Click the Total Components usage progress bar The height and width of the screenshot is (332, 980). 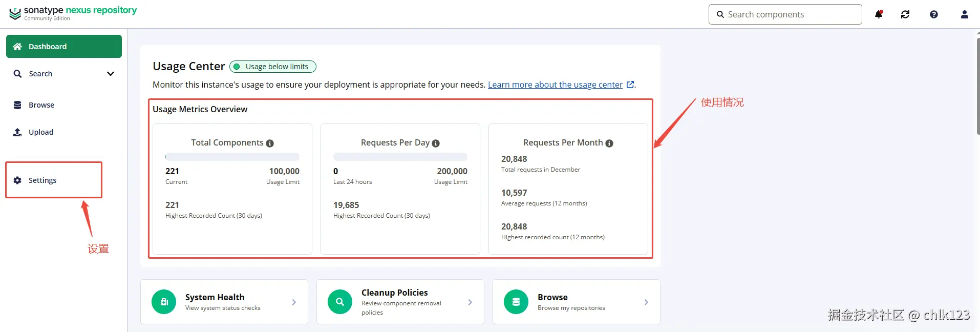(232, 157)
